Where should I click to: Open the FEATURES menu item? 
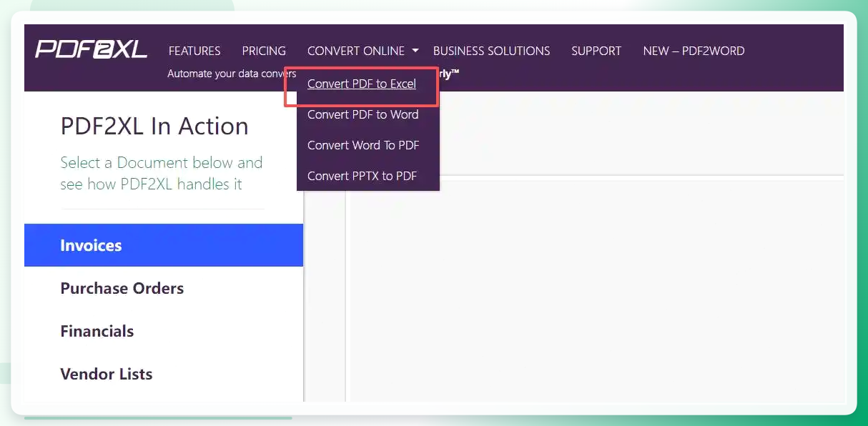click(194, 51)
